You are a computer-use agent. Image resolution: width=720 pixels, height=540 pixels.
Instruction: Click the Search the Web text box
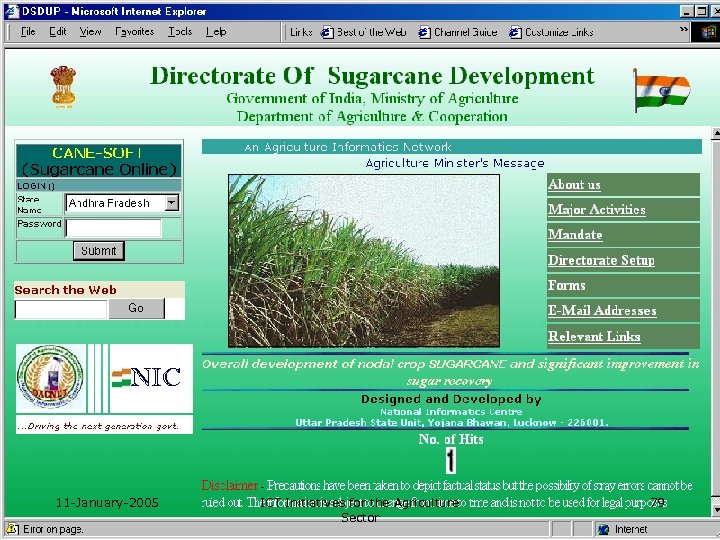point(61,309)
